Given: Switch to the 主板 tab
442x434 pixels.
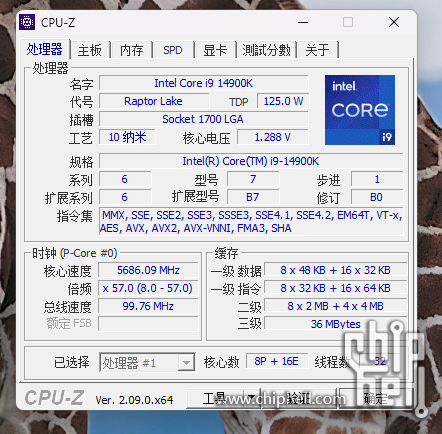Looking at the screenshot, I should (x=90, y=50).
